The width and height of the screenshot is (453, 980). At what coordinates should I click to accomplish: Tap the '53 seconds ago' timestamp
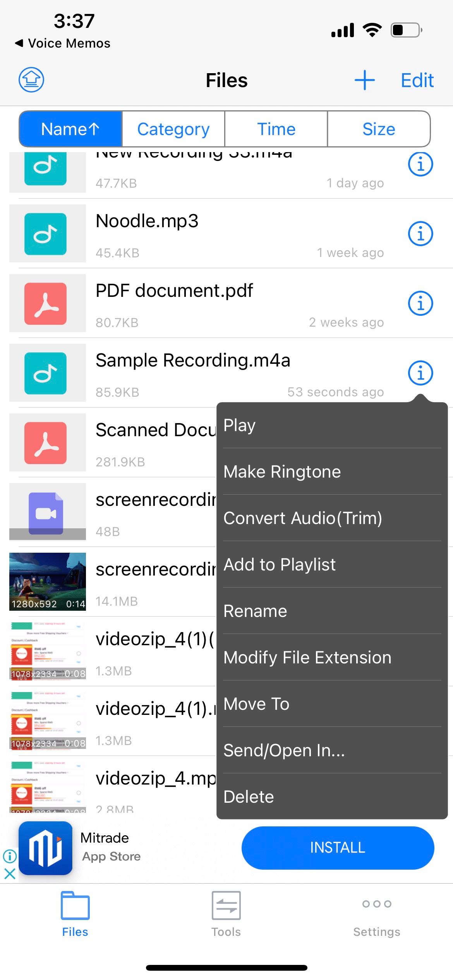336,392
